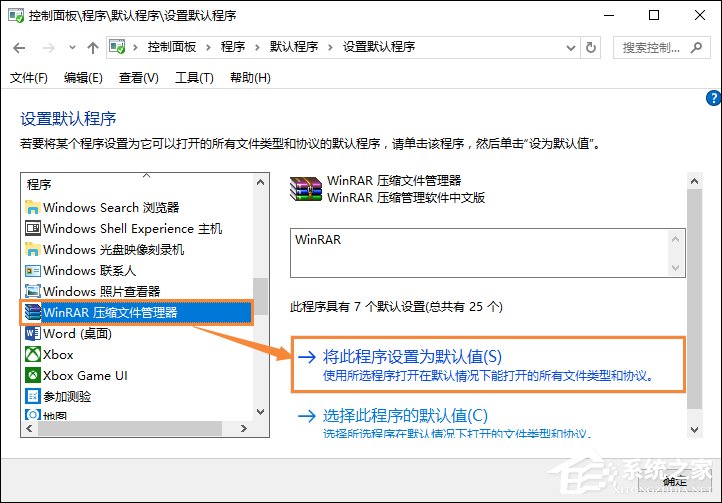This screenshot has width=722, height=503.
Task: Click program list horizontal scrollbar thumb
Action: tap(130, 428)
